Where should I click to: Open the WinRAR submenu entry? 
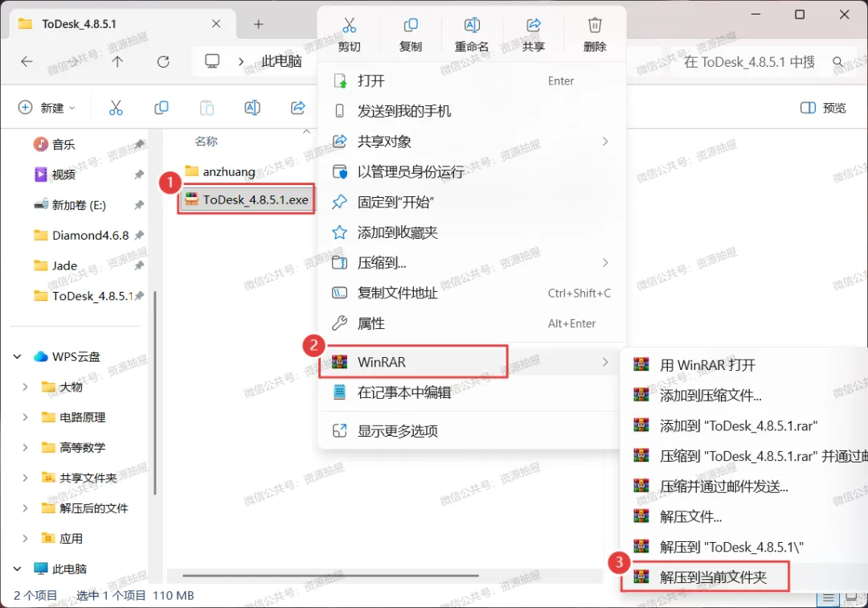[472, 362]
